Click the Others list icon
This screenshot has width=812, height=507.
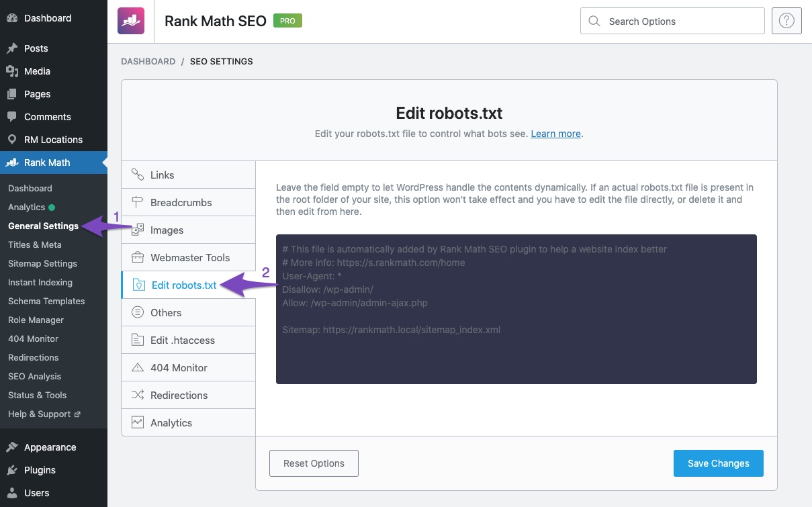138,312
